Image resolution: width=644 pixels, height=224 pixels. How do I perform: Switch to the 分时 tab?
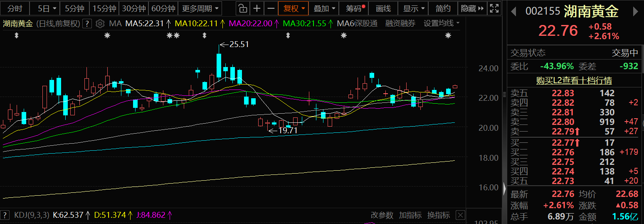coord(15,8)
